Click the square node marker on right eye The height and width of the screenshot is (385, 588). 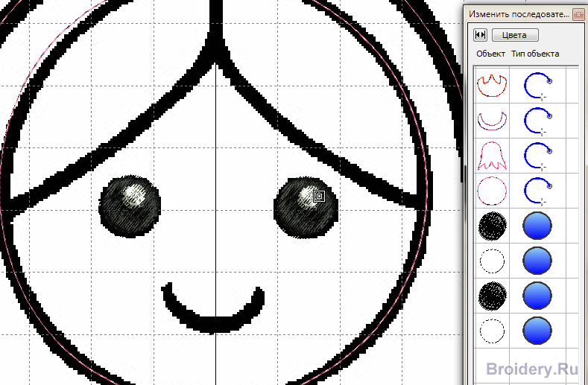click(x=319, y=196)
